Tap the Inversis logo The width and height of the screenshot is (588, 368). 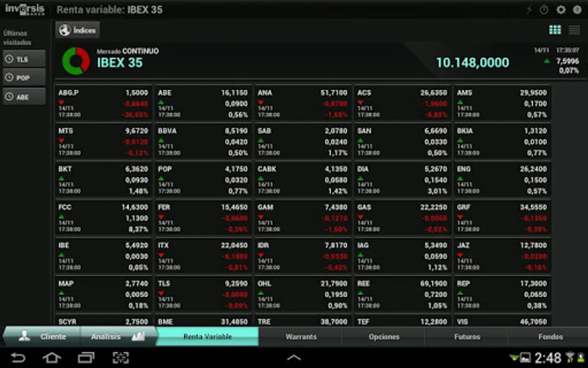pos(25,9)
